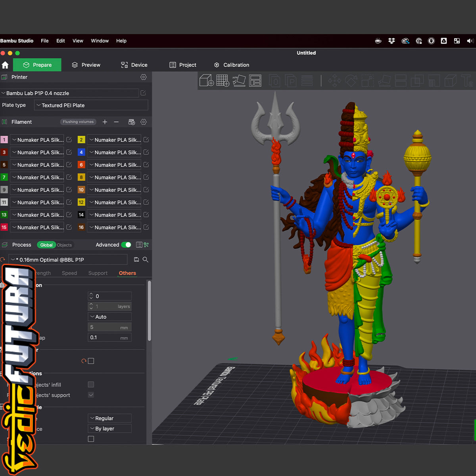Open the Window menu
Viewport: 476px width, 476px height.
pos(100,41)
